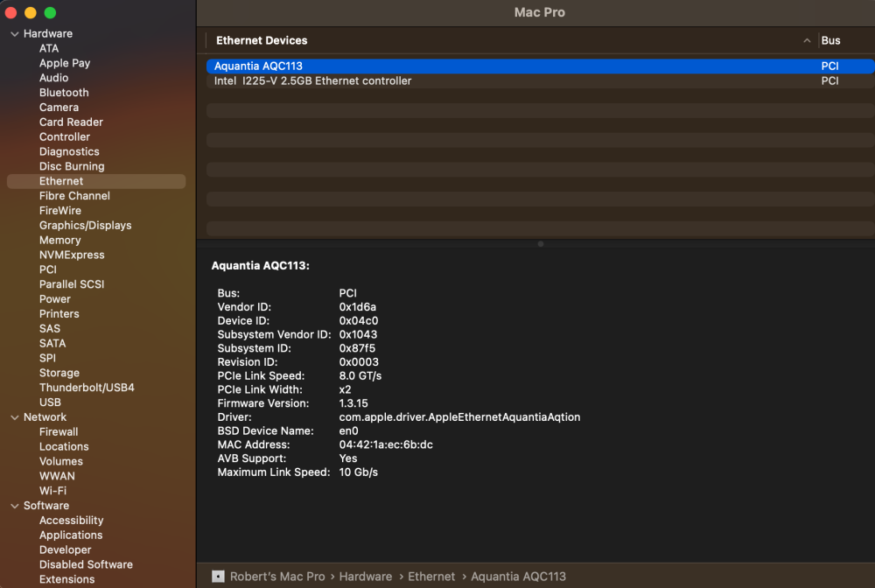Select Fibre Channel in the sidebar
This screenshot has width=875, height=588.
coord(74,196)
